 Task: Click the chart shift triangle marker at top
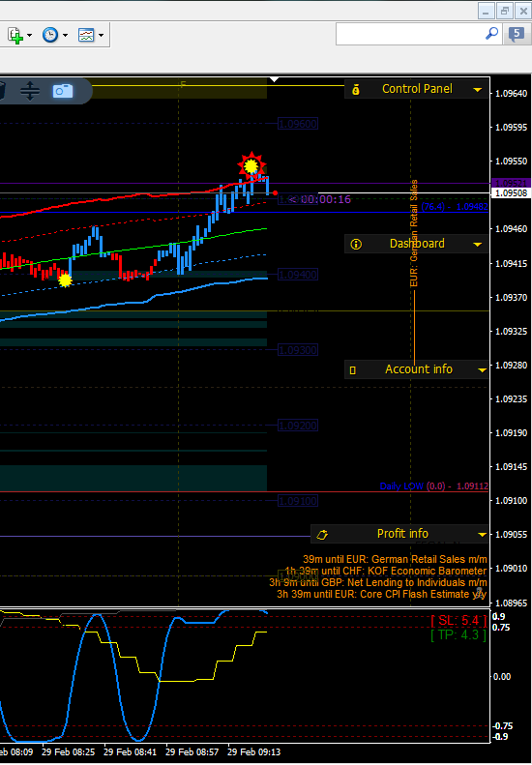coord(275,79)
